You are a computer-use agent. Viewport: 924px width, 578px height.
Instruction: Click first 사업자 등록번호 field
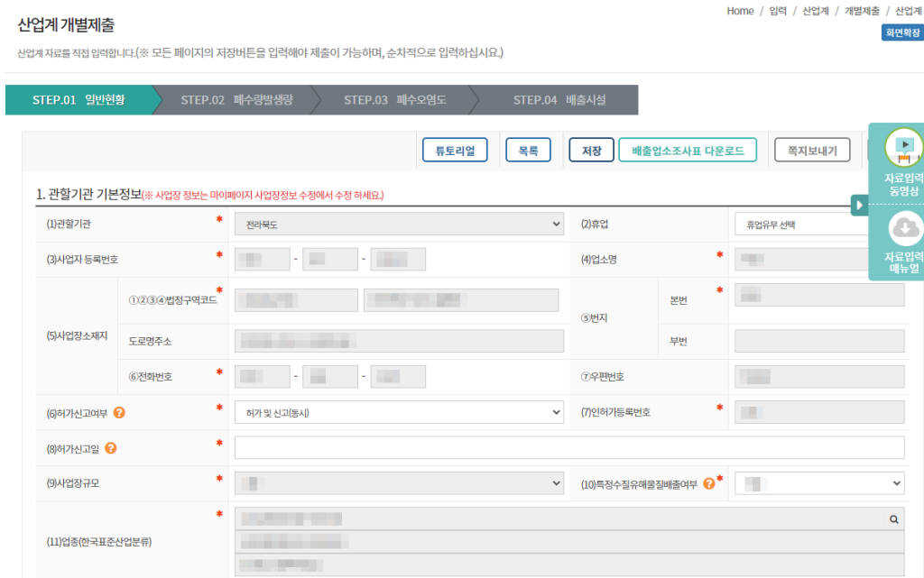click(x=263, y=260)
